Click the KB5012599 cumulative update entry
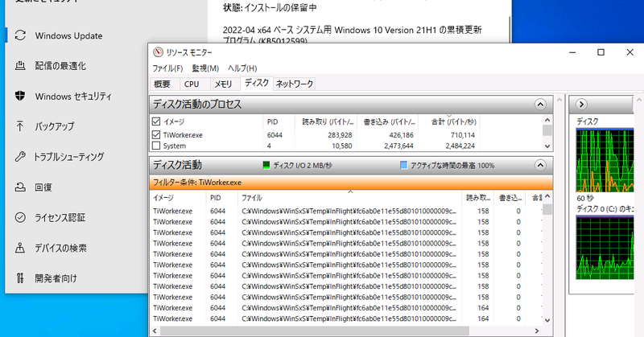 coord(352,35)
